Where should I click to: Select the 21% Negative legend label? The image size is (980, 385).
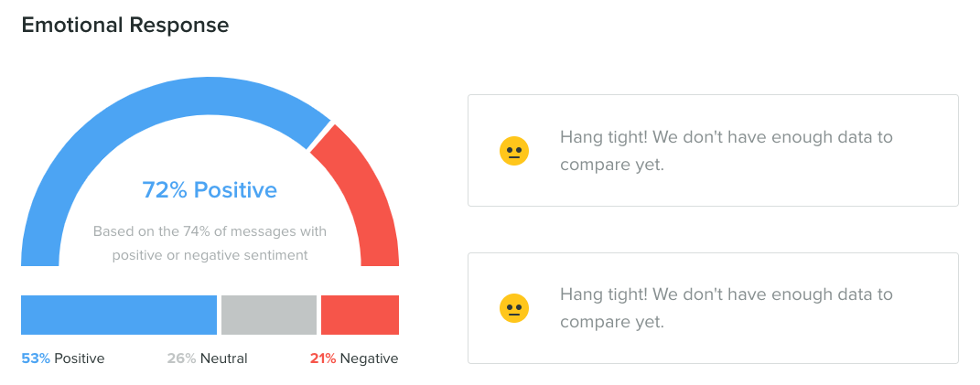pos(354,358)
